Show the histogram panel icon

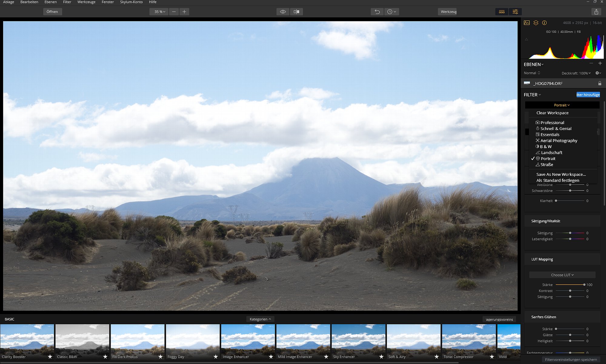point(527,23)
